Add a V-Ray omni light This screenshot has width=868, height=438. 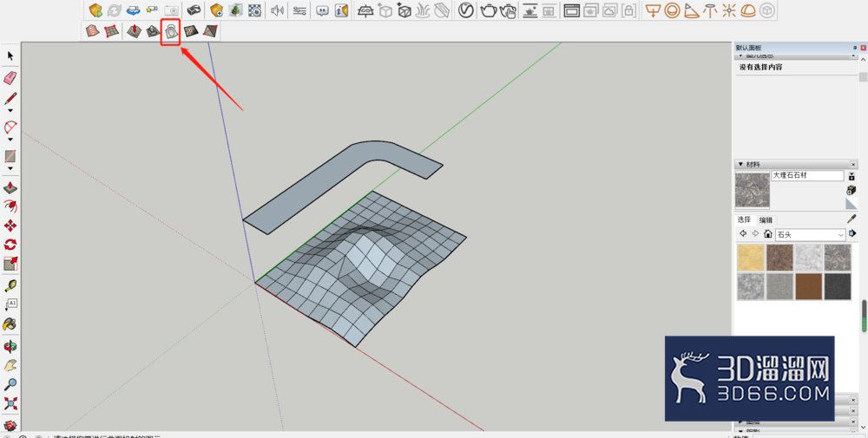pos(729,10)
